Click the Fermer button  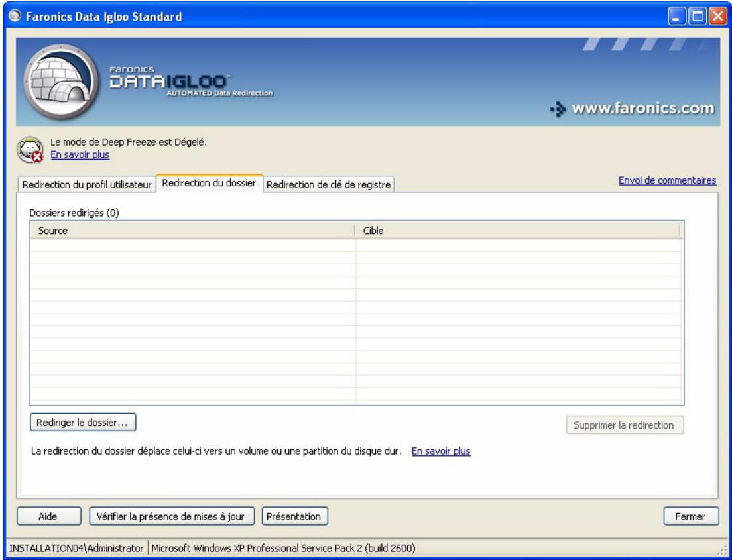click(x=691, y=516)
